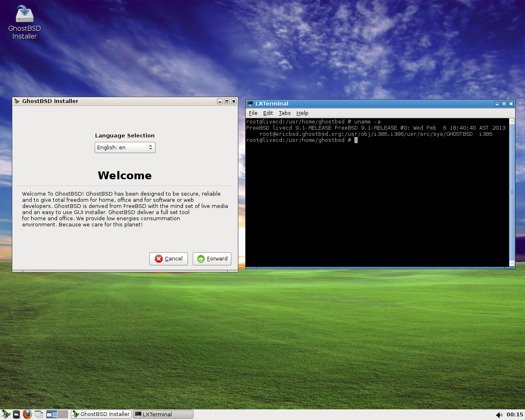
Task: Click the 'root@ericbsd.ghostbsd.org' output line
Action: click(376, 134)
